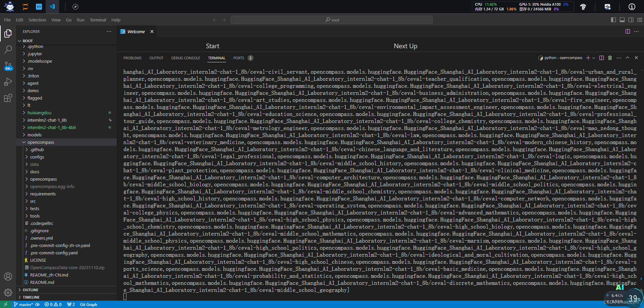Expand the configs folder
644x308 pixels.
coord(66,157)
